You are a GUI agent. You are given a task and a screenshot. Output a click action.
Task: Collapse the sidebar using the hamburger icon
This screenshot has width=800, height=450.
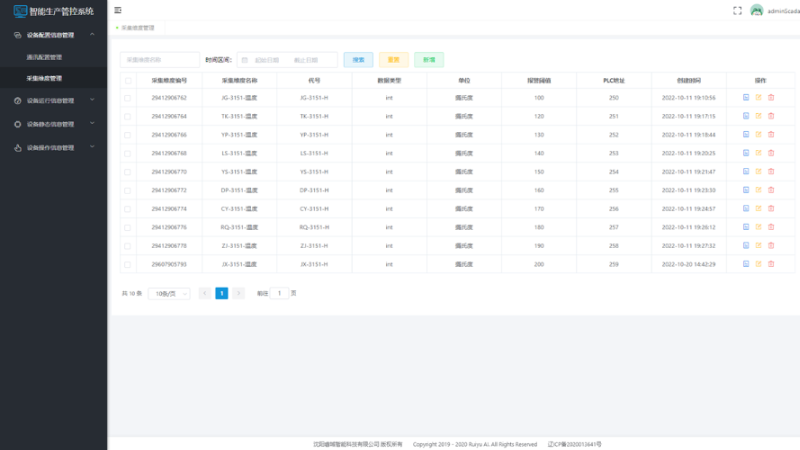click(118, 10)
